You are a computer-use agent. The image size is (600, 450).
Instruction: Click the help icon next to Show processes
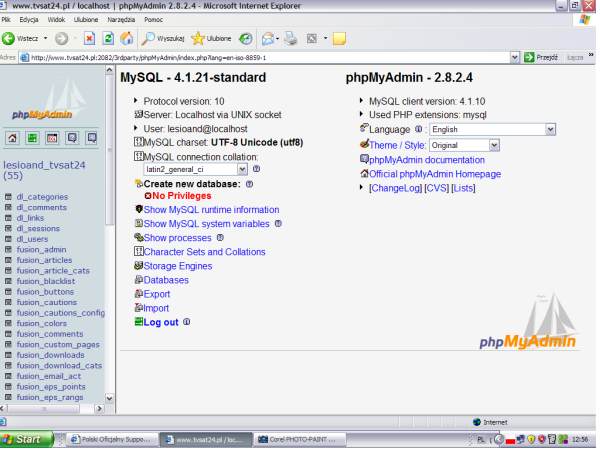coord(220,238)
